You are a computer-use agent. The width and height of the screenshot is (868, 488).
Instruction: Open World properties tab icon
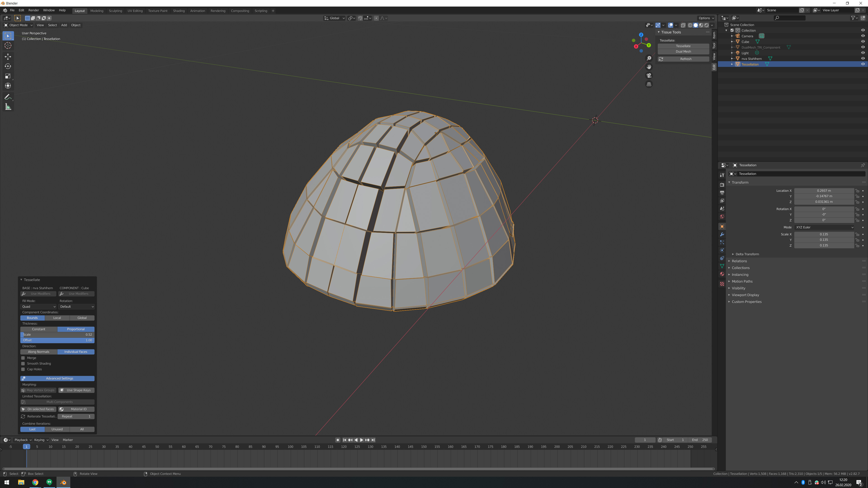(x=722, y=217)
